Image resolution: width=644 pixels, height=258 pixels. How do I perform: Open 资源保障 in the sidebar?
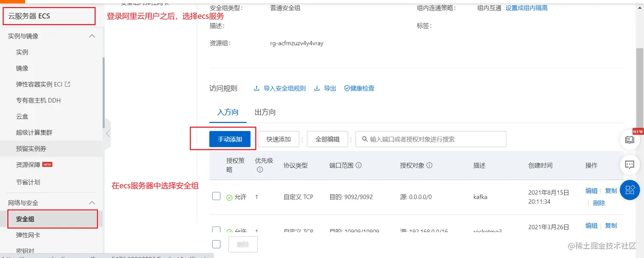[28, 165]
